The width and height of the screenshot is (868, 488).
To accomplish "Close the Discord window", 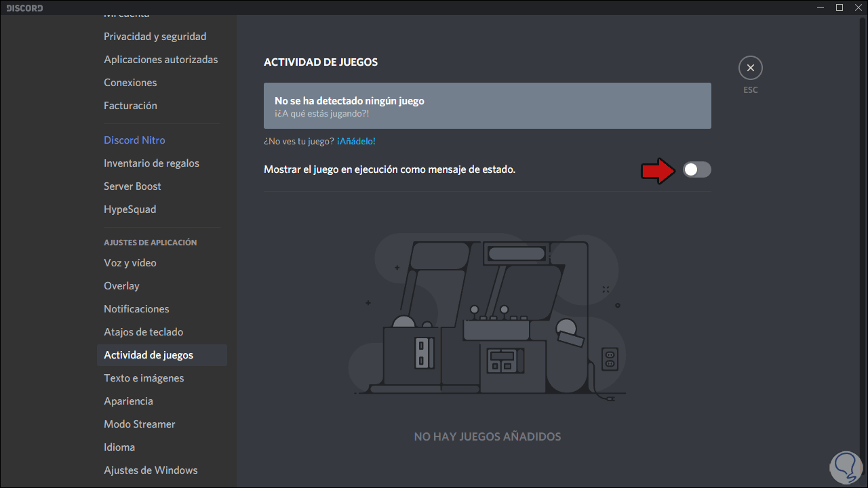I will coord(859,7).
